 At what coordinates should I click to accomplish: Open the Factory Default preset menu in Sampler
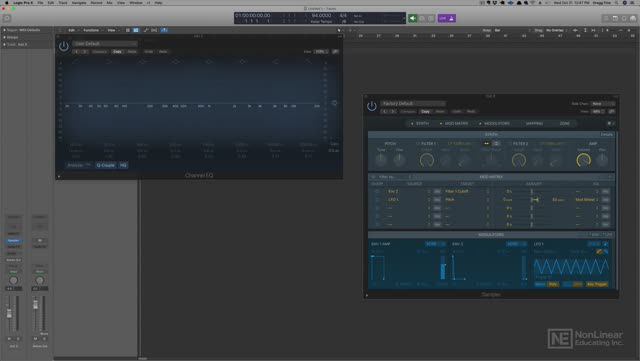pyautogui.click(x=413, y=103)
